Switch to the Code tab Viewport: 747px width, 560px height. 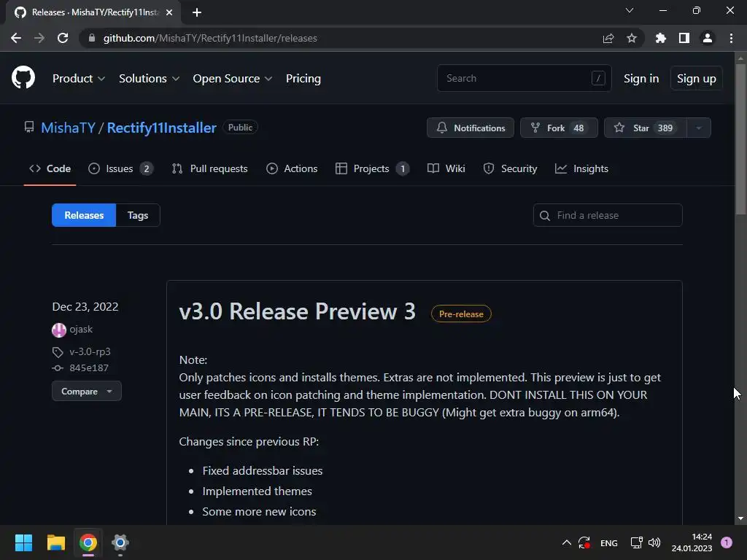(50, 168)
